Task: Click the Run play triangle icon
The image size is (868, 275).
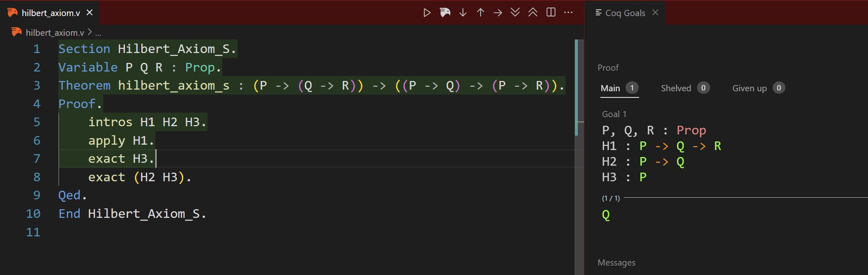Action: (x=427, y=13)
